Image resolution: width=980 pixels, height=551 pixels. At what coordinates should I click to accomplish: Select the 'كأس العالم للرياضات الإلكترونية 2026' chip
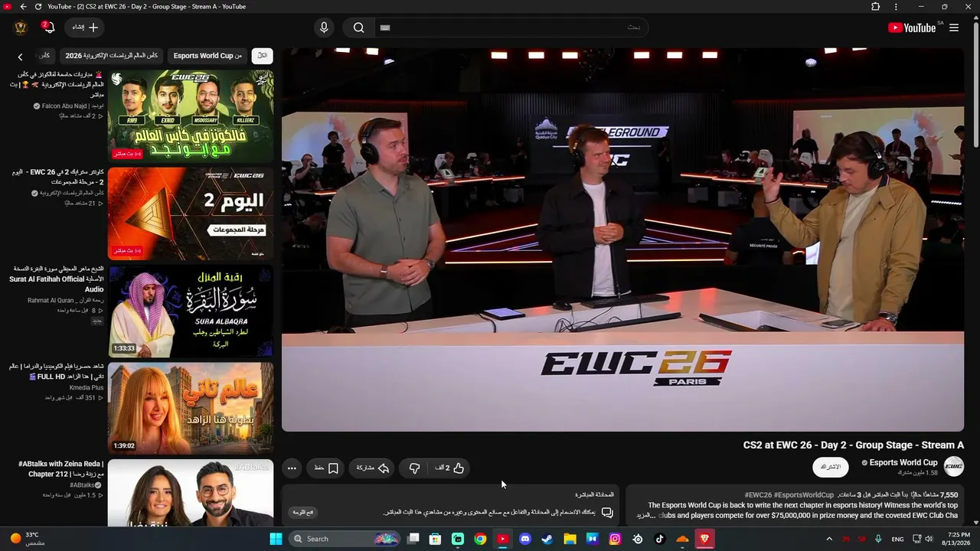(111, 56)
